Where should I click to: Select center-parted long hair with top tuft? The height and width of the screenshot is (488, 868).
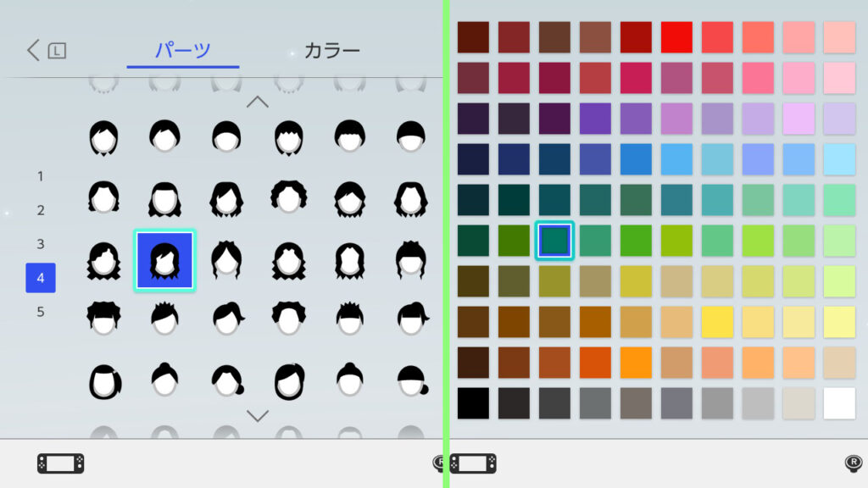pyautogui.click(x=226, y=259)
